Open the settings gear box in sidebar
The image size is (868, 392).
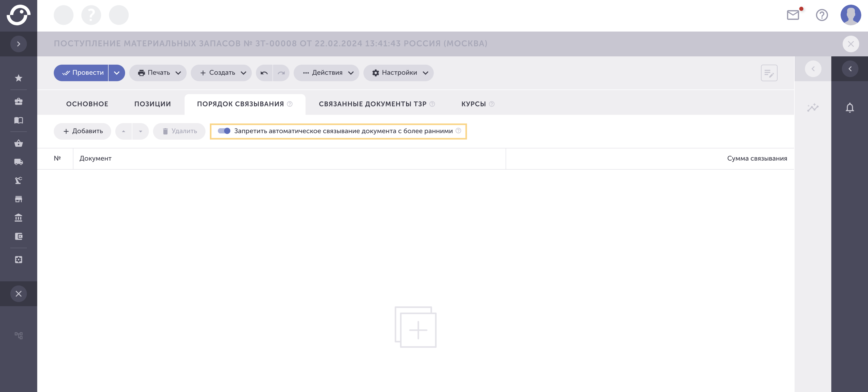19,260
